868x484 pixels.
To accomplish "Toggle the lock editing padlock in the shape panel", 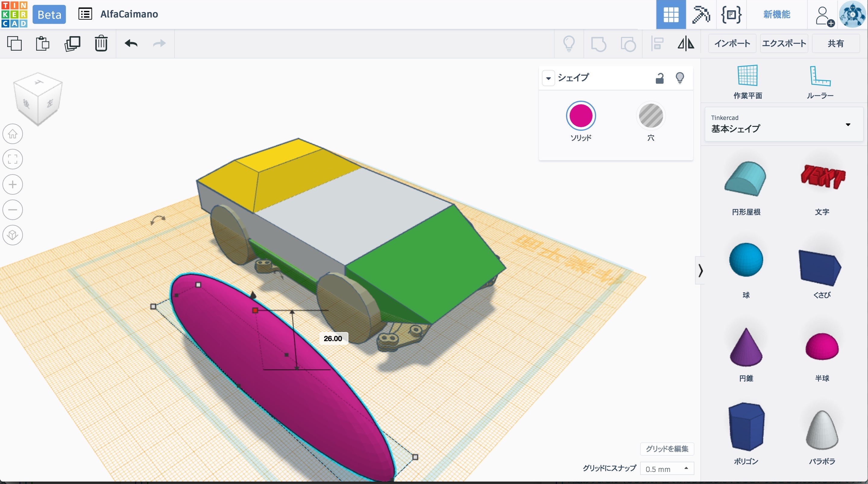I will [659, 78].
